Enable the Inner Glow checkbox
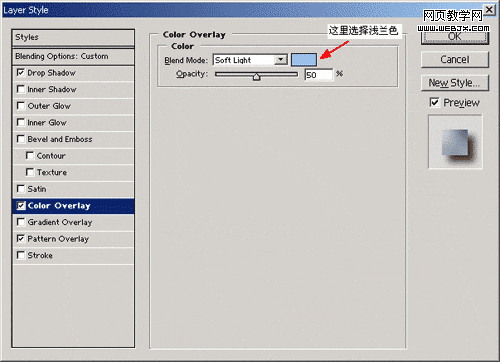Image resolution: width=500 pixels, height=362 pixels. click(21, 122)
